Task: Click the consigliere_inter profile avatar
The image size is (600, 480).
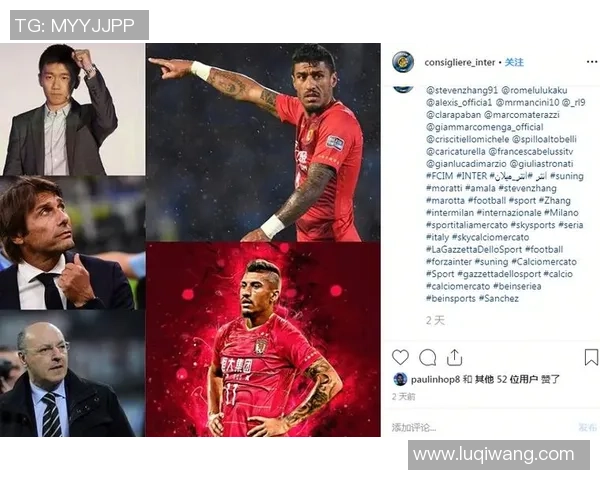Action: tap(403, 62)
